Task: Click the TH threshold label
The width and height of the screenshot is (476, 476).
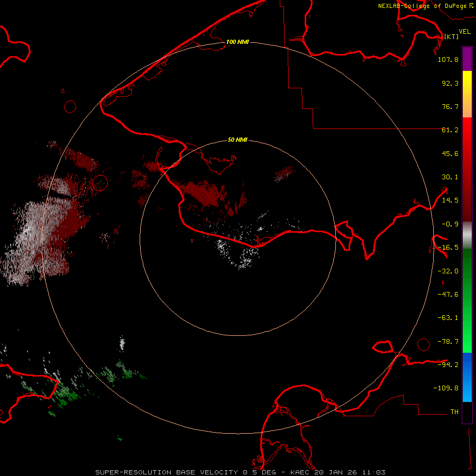Action: click(x=454, y=411)
